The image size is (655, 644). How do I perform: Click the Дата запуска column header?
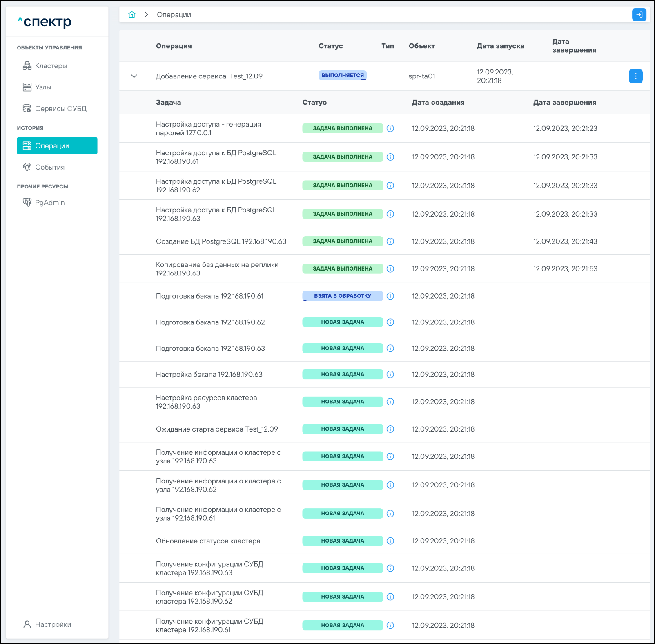500,46
